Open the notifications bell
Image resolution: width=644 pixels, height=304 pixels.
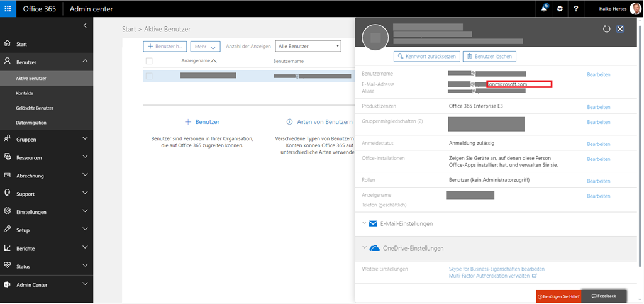(x=543, y=9)
